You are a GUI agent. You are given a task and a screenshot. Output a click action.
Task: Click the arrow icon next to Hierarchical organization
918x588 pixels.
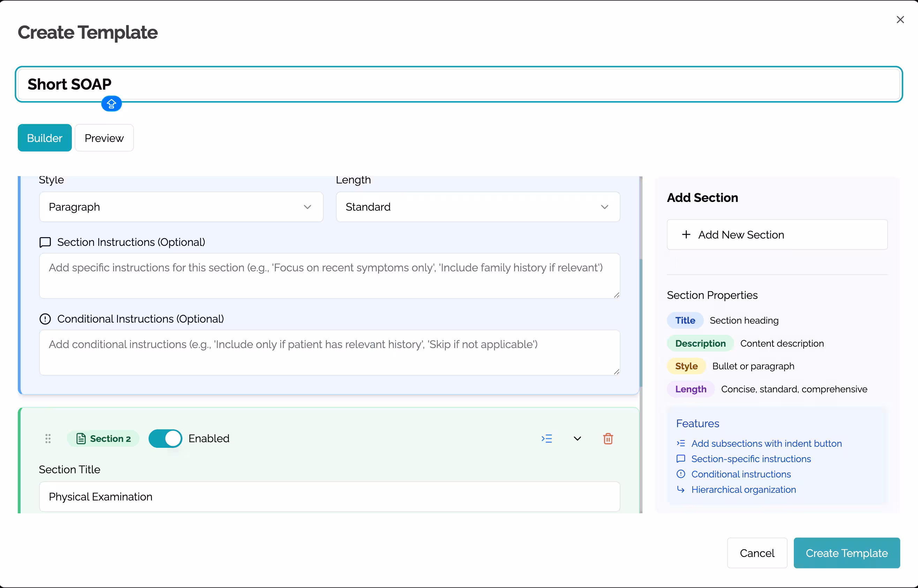point(681,490)
